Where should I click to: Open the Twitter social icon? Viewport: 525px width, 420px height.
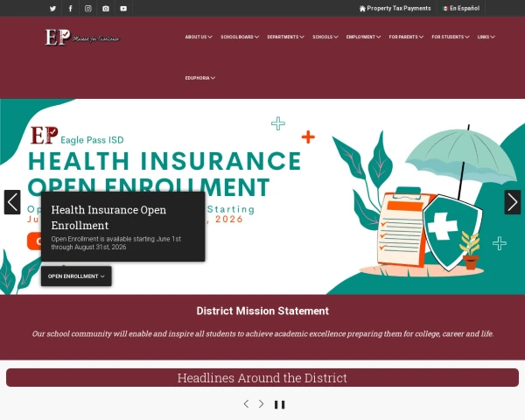pos(52,9)
